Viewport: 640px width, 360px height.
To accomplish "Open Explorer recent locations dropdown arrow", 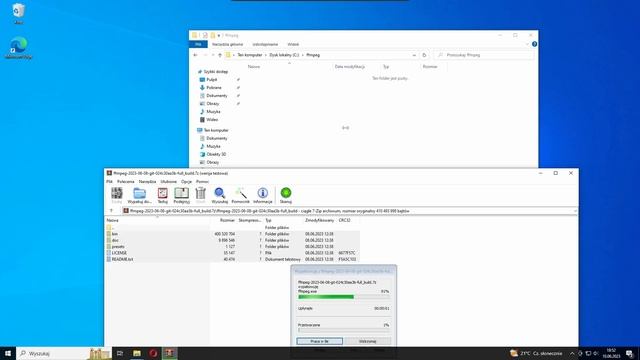I will point(213,55).
